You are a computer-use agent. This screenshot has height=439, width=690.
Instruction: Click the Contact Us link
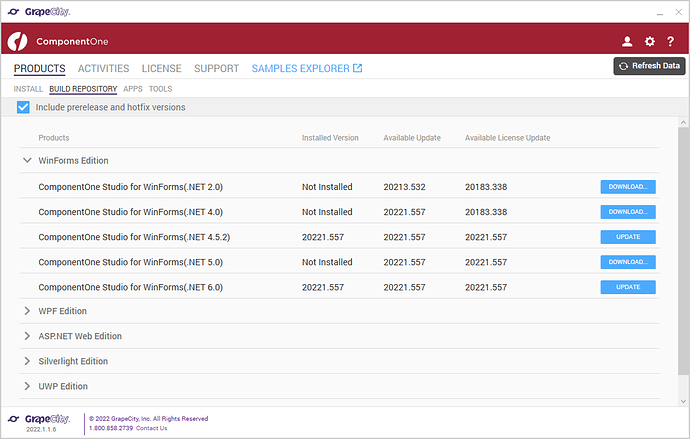click(x=151, y=428)
